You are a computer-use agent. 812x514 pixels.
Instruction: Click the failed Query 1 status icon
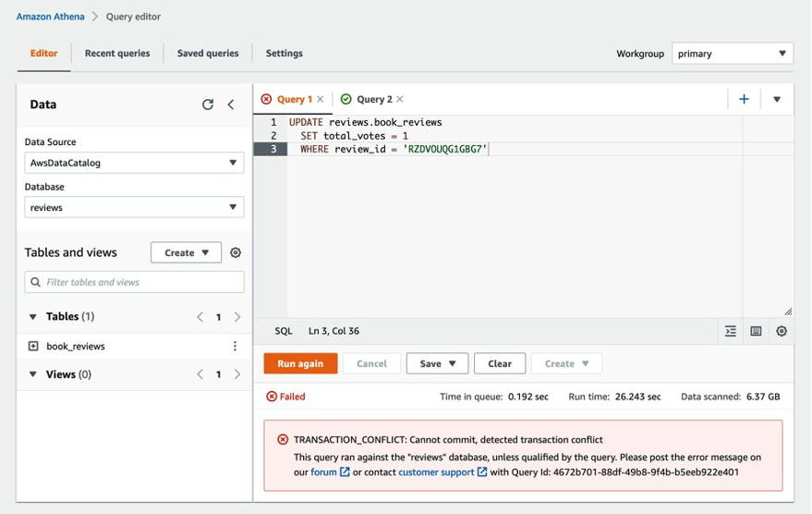(x=266, y=99)
